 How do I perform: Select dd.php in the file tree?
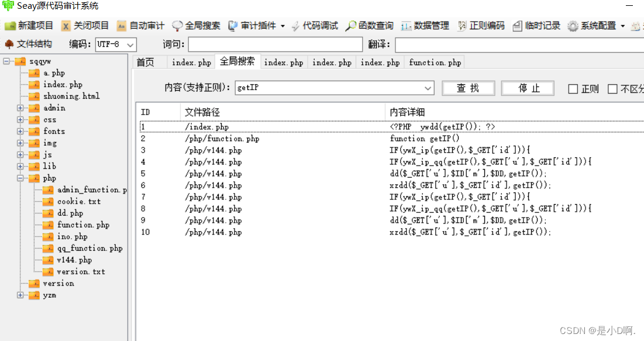pyautogui.click(x=70, y=213)
